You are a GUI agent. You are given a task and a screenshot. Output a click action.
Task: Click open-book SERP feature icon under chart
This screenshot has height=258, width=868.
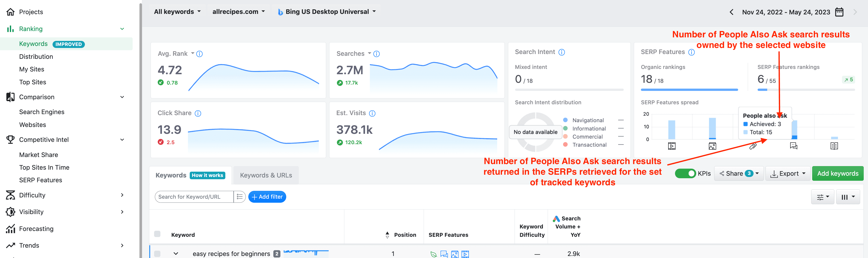(x=834, y=146)
